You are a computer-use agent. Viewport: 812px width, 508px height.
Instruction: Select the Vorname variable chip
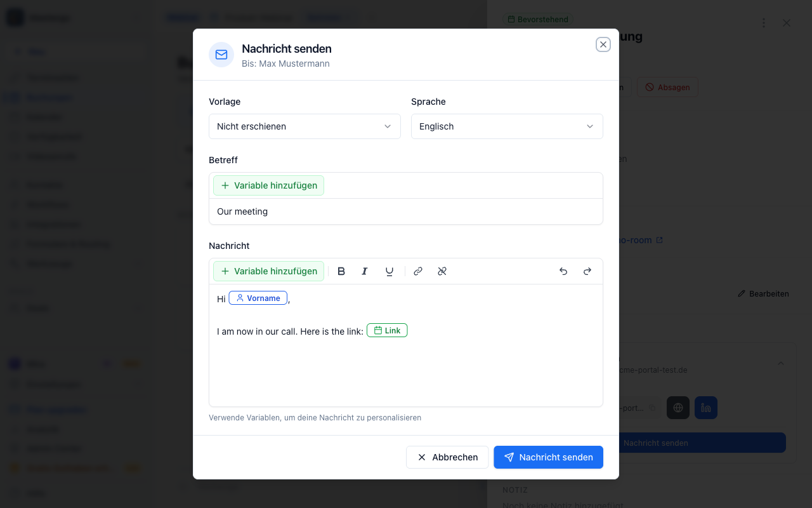258,298
